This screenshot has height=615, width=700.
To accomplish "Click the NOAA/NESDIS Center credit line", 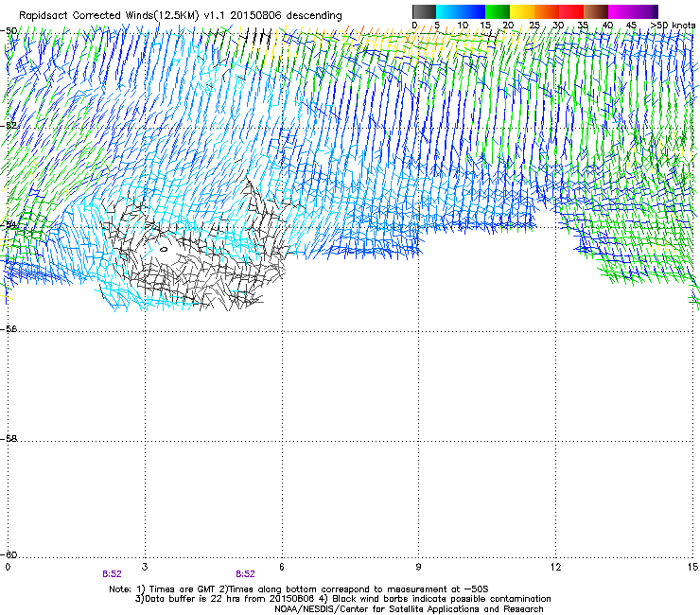I will pyautogui.click(x=409, y=608).
